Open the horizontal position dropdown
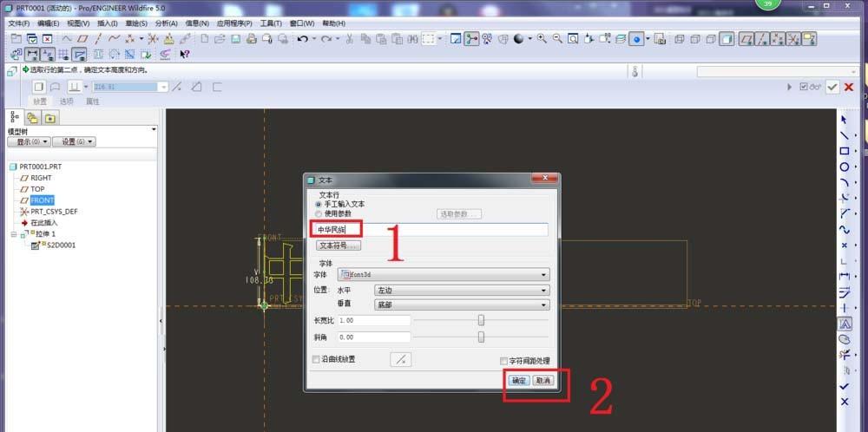Viewport: 868px width, 432px height. tap(463, 291)
